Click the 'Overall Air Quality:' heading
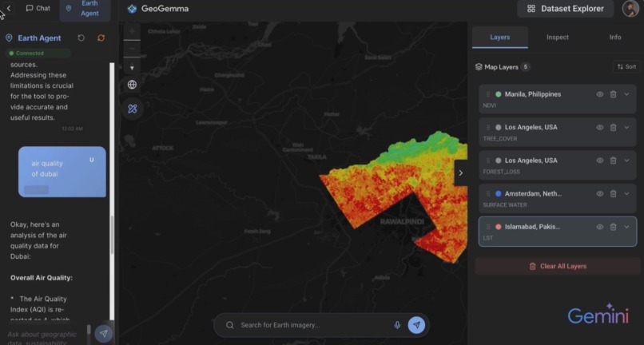This screenshot has width=644, height=345. 42,278
